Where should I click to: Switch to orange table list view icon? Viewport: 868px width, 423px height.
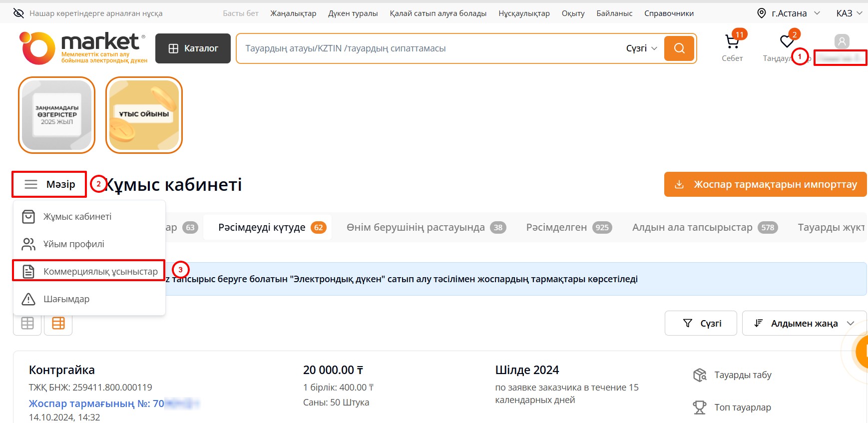(x=58, y=323)
